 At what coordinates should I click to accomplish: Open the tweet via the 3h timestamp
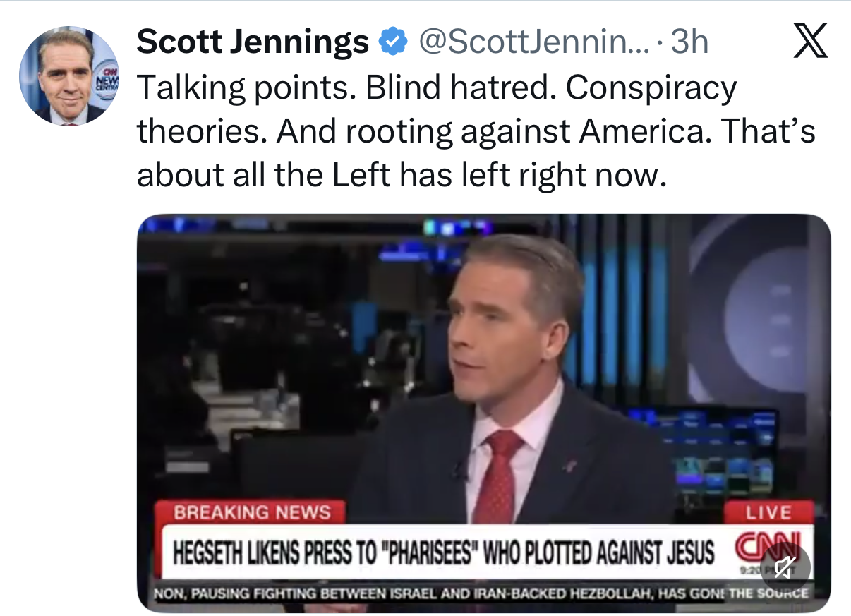(689, 43)
